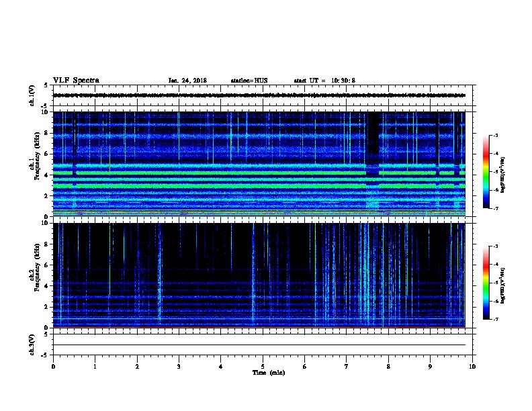Click the ch.2 spectrogram's 6 kHz tick label
This screenshot has height=411, width=532.
[x=46, y=265]
